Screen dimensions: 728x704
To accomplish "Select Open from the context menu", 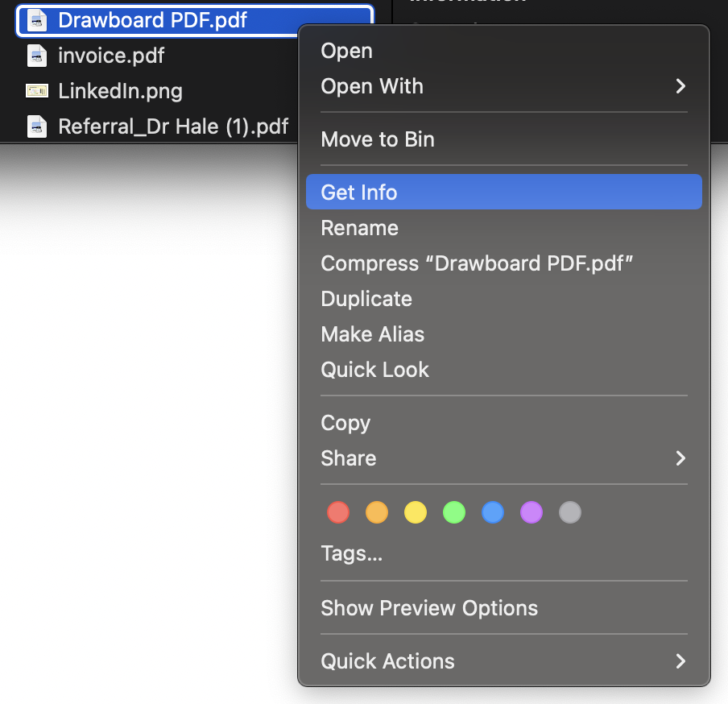I will click(x=346, y=51).
